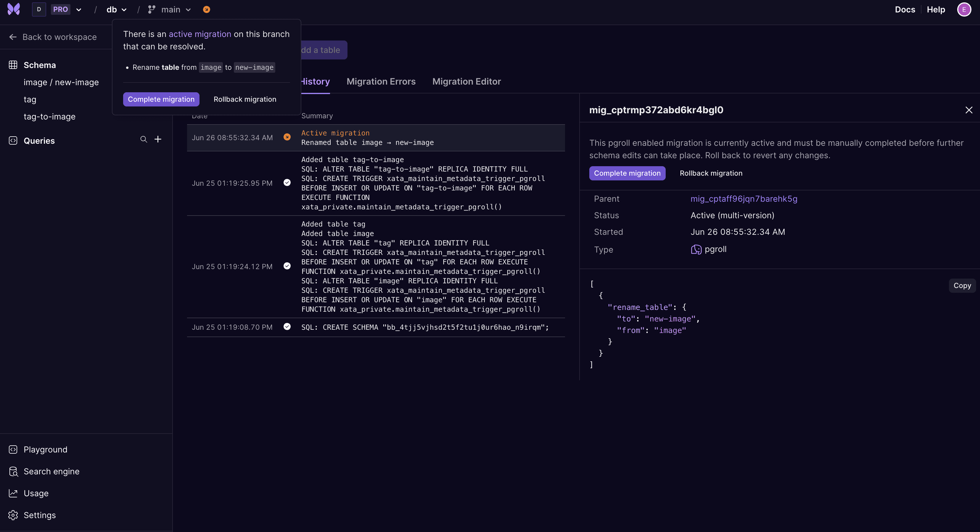The height and width of the screenshot is (532, 980).
Task: Add a new query with plus icon
Action: (x=158, y=140)
